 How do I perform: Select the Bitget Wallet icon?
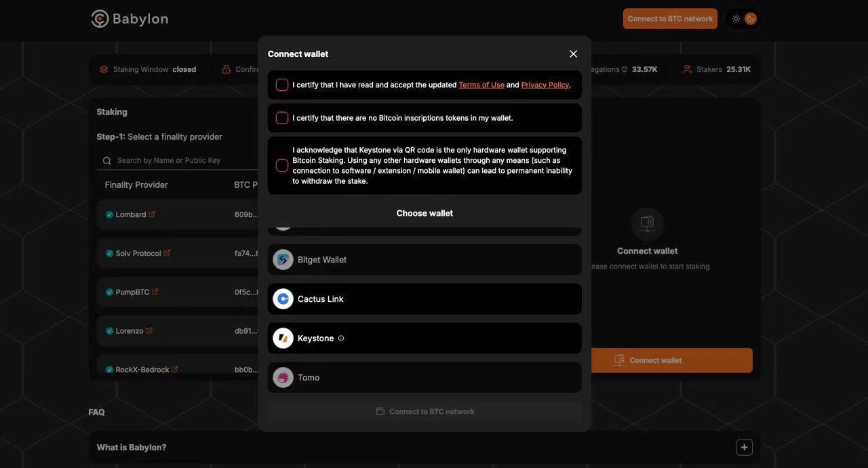(283, 260)
